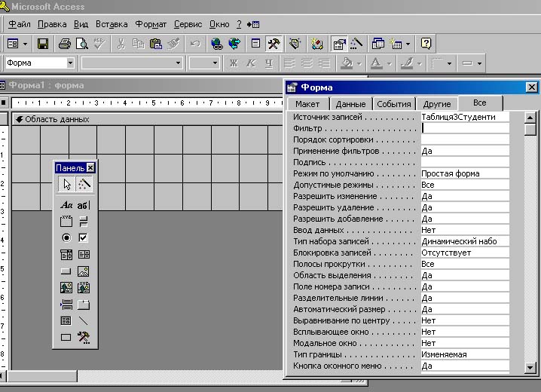This screenshot has height=392, width=541.
Task: Click the Undo arrow icon
Action: pyautogui.click(x=195, y=44)
